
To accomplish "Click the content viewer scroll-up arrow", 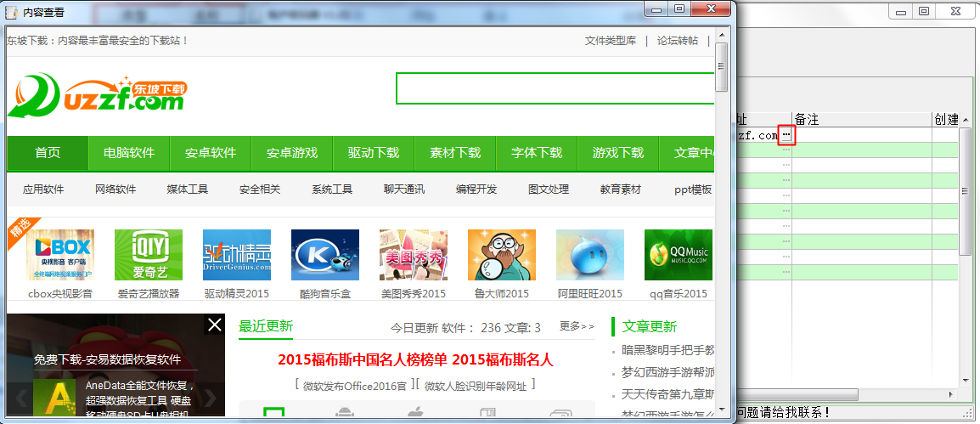I will pyautogui.click(x=722, y=35).
